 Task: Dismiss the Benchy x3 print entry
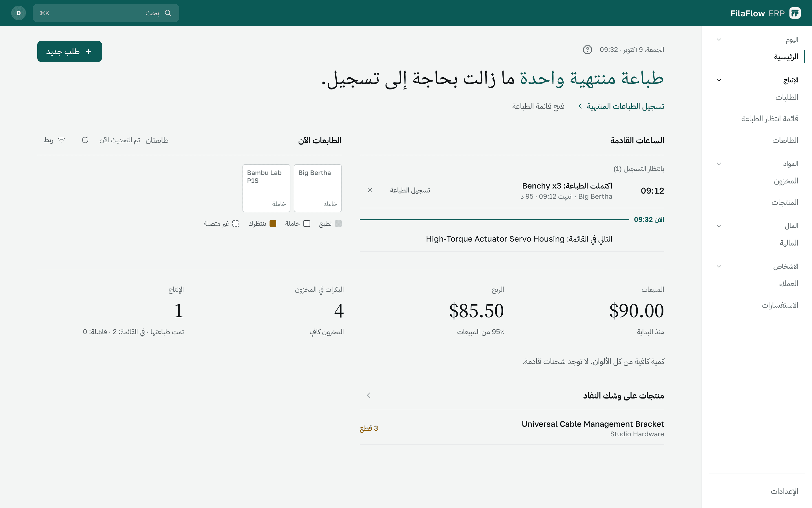coord(370,190)
